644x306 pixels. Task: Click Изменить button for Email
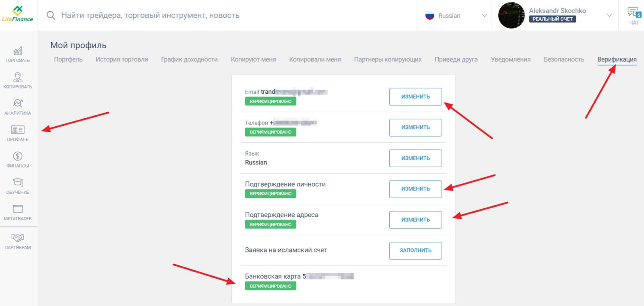(x=415, y=97)
